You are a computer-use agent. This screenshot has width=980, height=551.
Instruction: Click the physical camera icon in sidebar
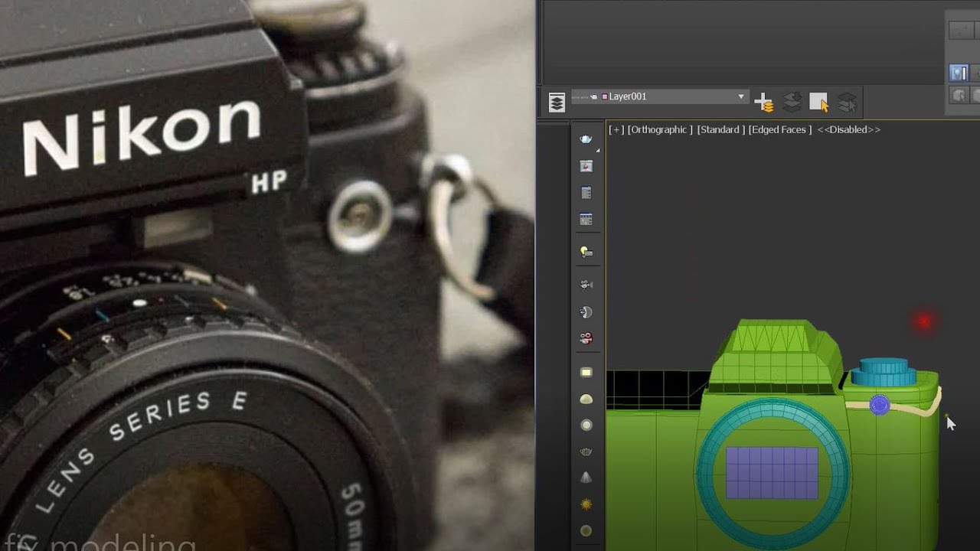(586, 285)
